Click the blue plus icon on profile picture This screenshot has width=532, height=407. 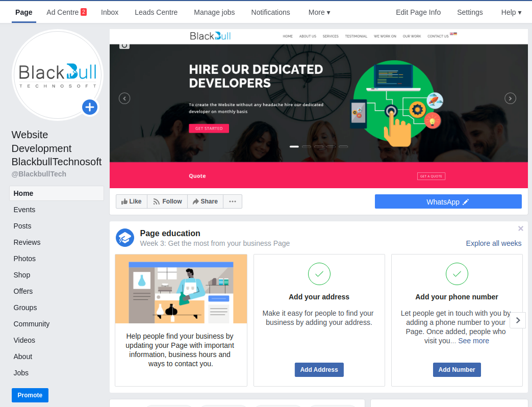90,107
